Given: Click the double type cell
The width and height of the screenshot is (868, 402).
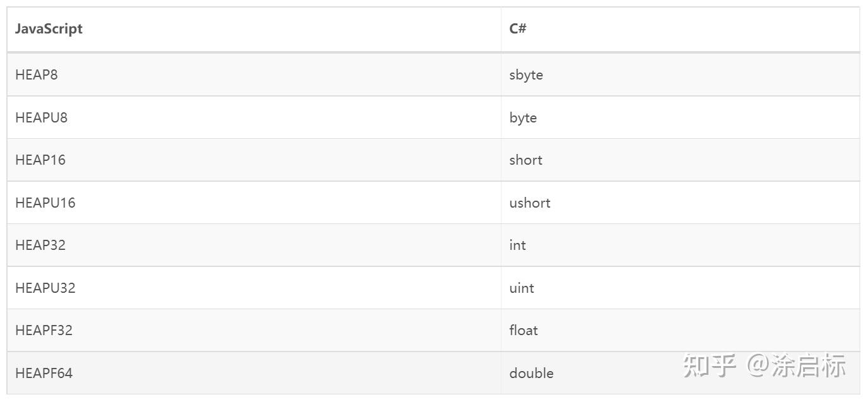Looking at the screenshot, I should [531, 373].
